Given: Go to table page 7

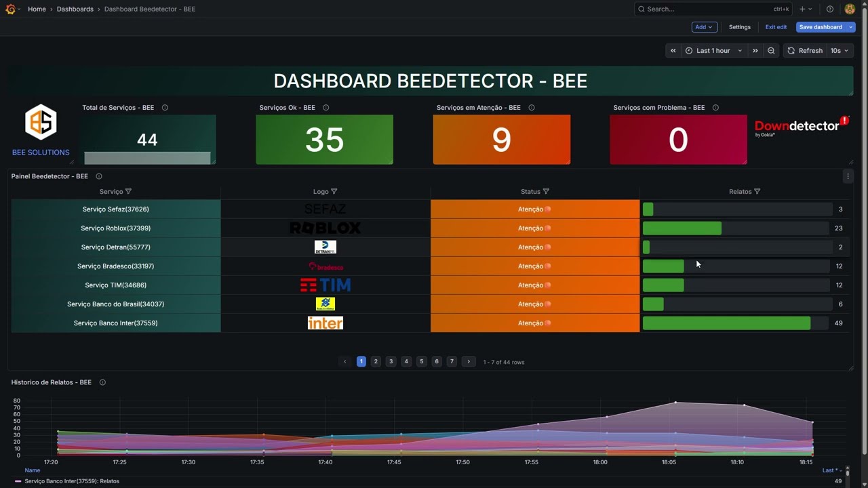Looking at the screenshot, I should 452,362.
